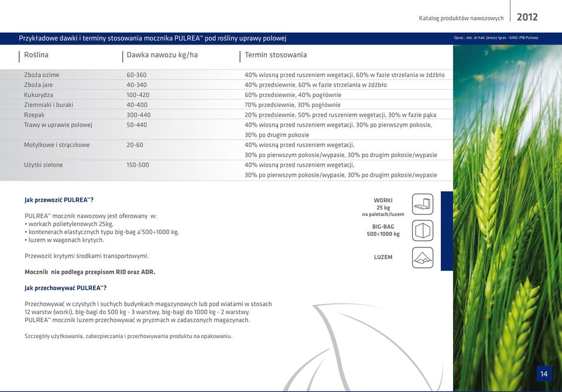Click line about '12 warstw (worki)' stacking
The image size is (562, 392).
coord(137,312)
